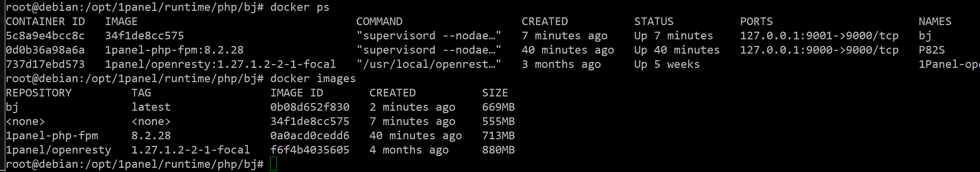Click image ID 0a0acd0cedd6

pyautogui.click(x=310, y=136)
